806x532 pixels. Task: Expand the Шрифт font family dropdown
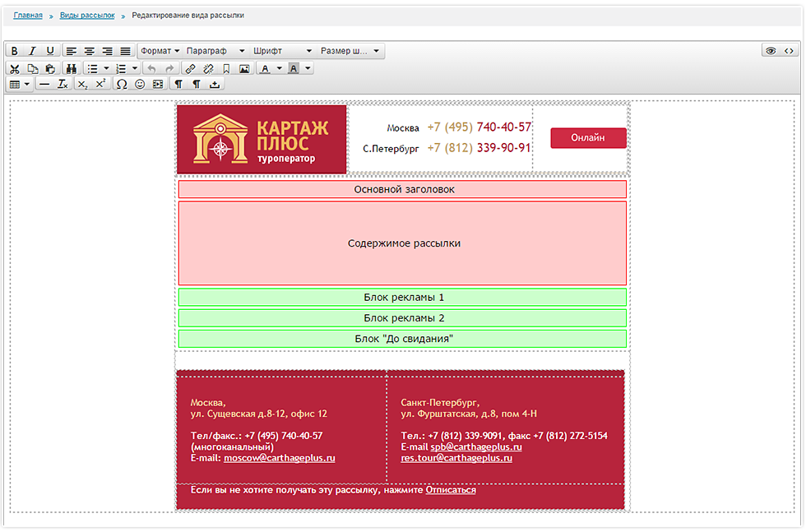[x=282, y=51]
